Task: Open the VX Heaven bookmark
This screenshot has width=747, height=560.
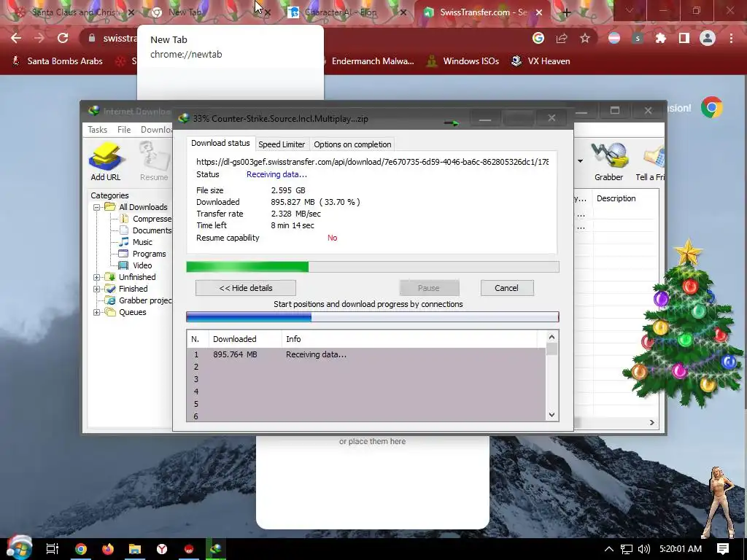Action: (541, 61)
